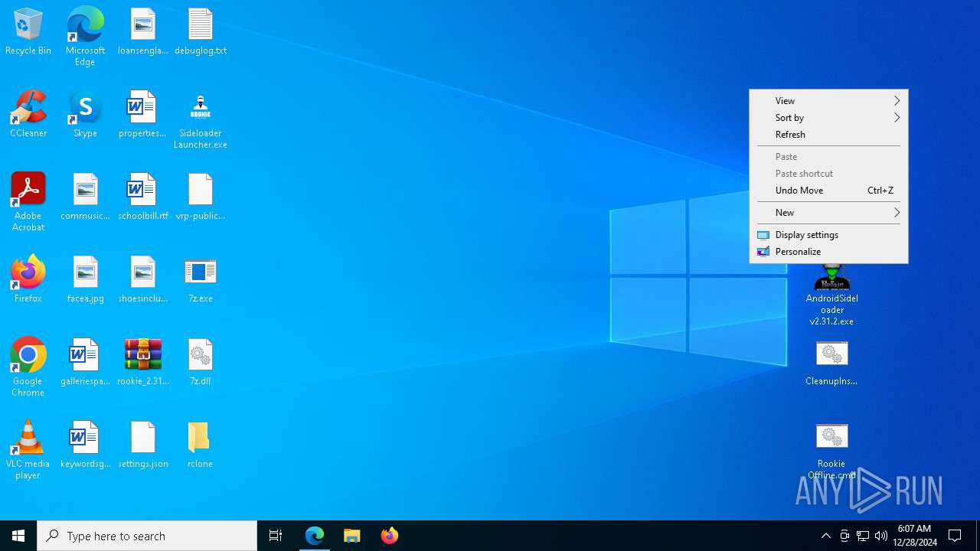Open the Recycle Bin desktop icon

28,32
